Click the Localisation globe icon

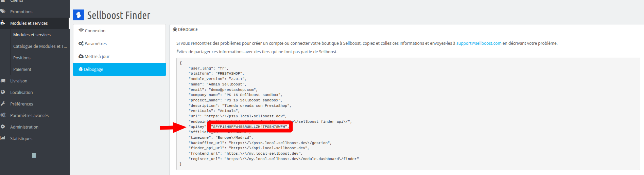[3, 92]
